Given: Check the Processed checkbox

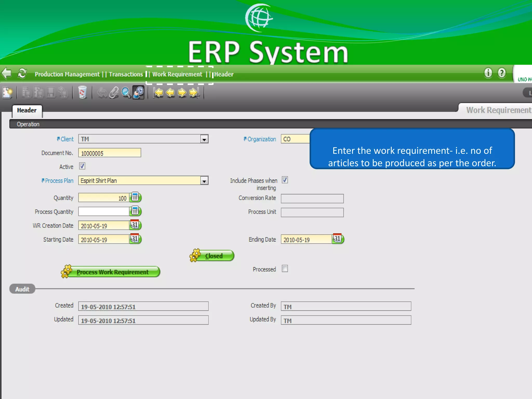Looking at the screenshot, I should click(x=285, y=269).
